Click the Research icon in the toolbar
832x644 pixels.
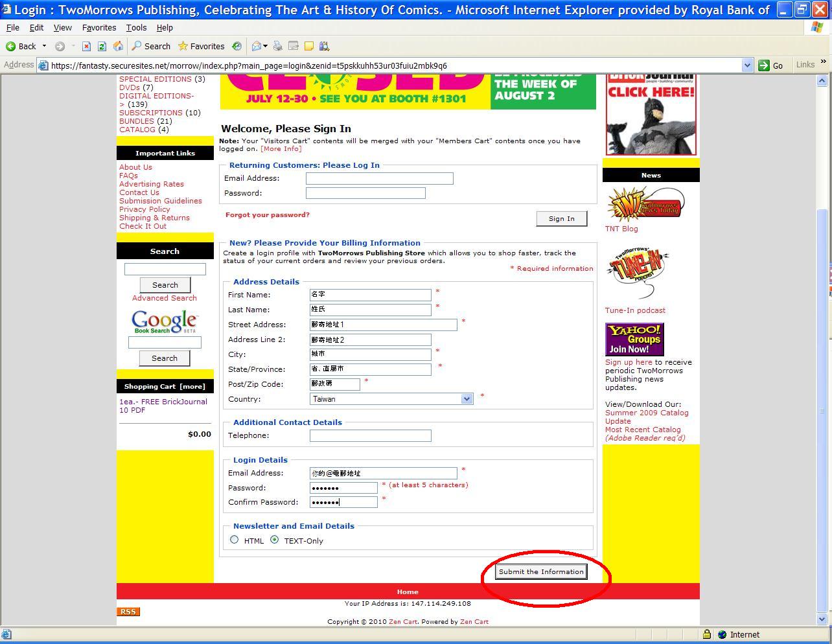click(325, 46)
